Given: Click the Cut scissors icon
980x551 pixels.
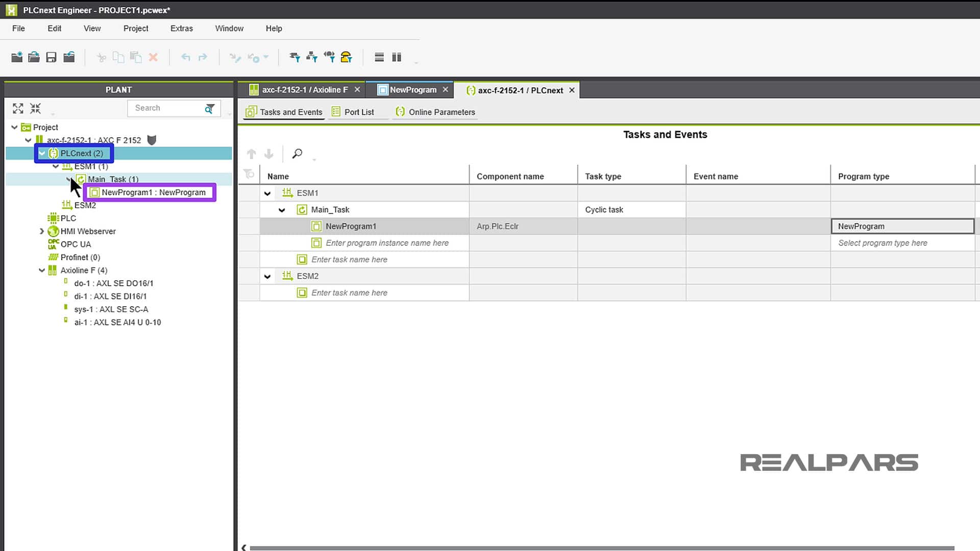Looking at the screenshot, I should (101, 58).
